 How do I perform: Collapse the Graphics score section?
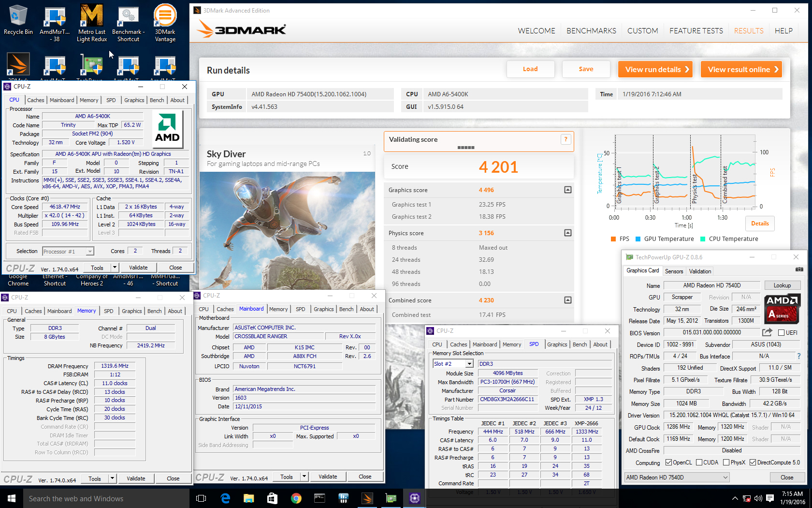click(568, 190)
